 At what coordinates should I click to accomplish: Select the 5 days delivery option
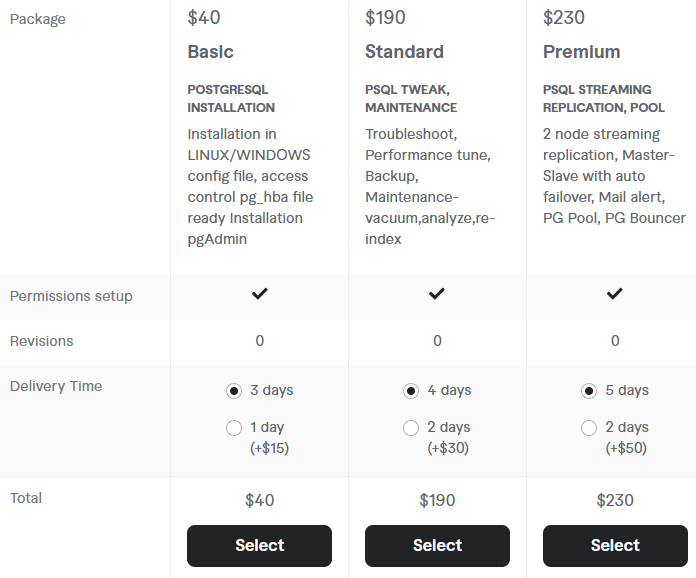coord(589,391)
